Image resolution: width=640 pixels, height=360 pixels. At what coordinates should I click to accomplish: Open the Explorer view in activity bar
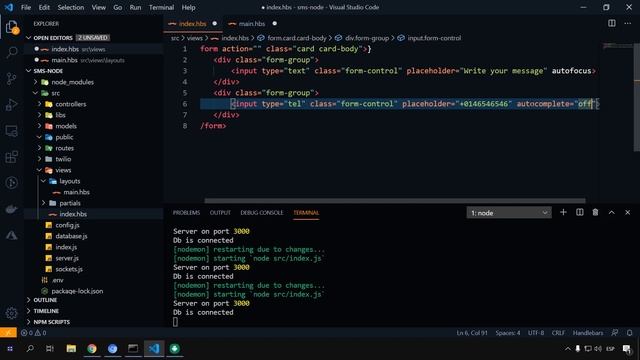click(x=11, y=28)
